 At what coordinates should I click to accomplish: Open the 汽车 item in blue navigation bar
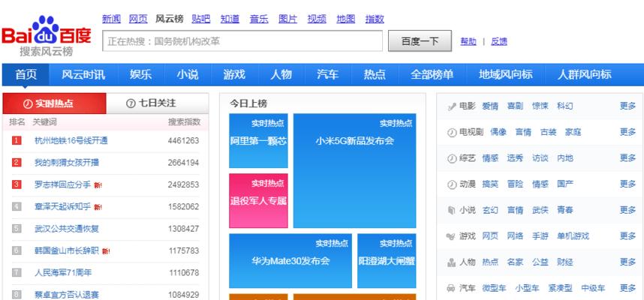(328, 74)
